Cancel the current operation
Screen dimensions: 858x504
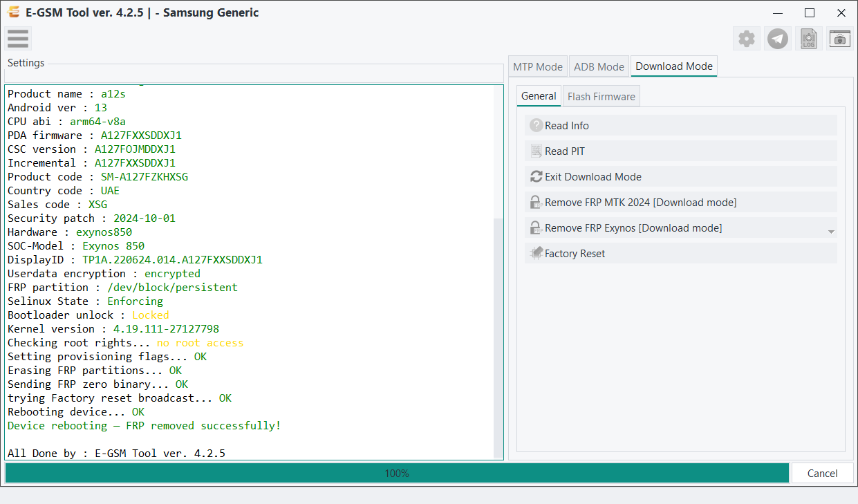(x=822, y=473)
